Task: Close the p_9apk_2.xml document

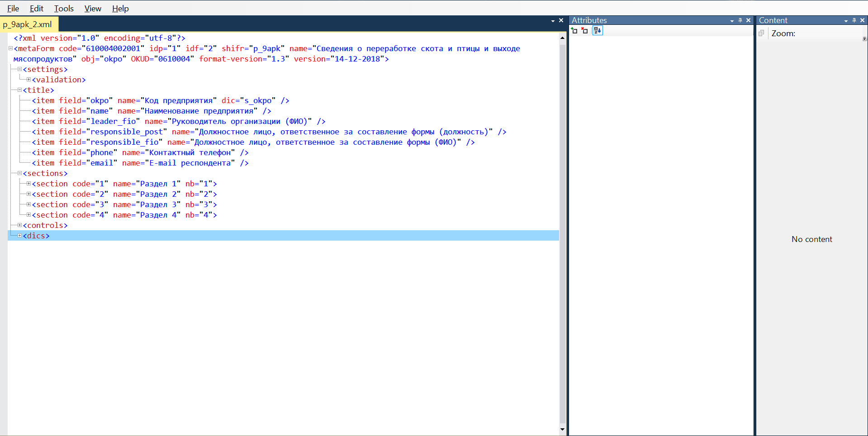Action: [x=561, y=20]
